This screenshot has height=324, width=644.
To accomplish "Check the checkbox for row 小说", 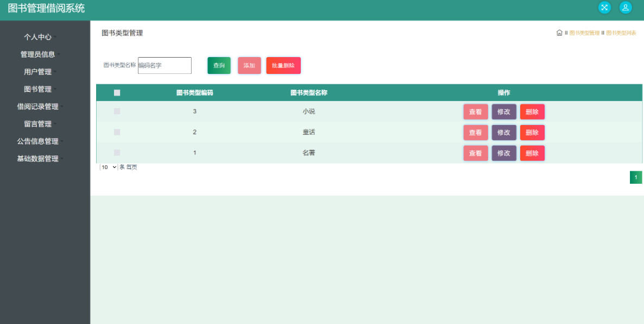I will 117,111.
